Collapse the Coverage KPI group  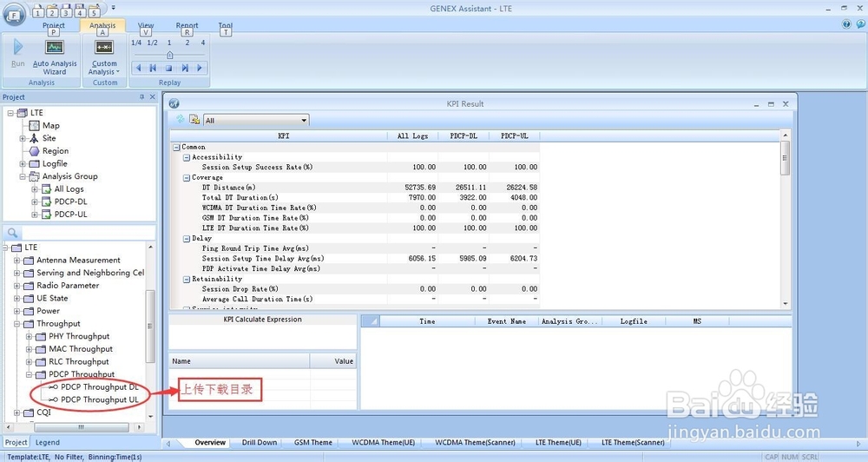point(187,178)
